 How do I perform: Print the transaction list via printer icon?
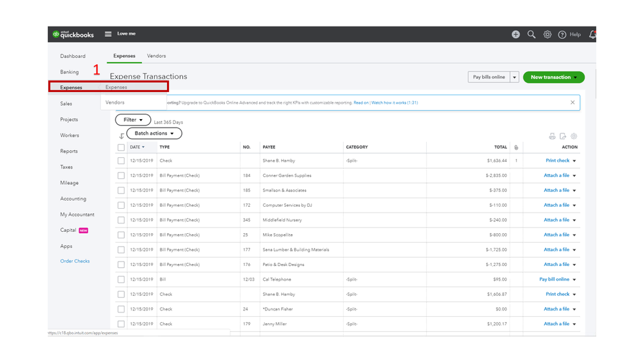[x=552, y=137]
